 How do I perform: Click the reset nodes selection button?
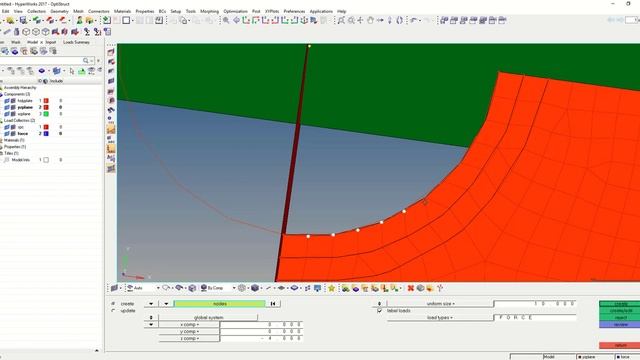(x=273, y=304)
